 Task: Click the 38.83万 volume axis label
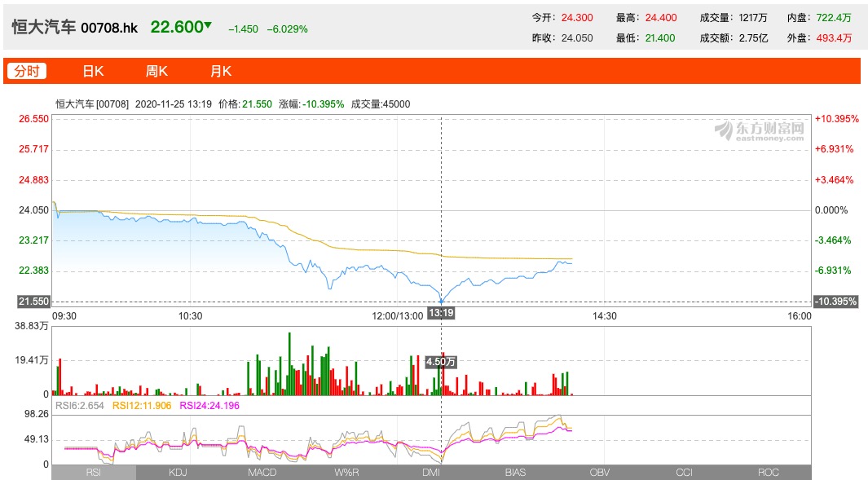(x=32, y=326)
